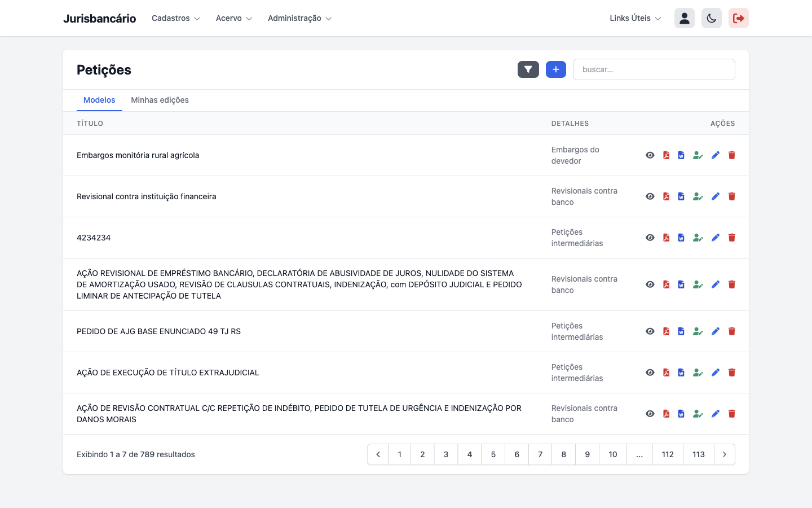The image size is (812, 508).
Task: Click the Jurisbancário logo link
Action: pyautogui.click(x=99, y=18)
